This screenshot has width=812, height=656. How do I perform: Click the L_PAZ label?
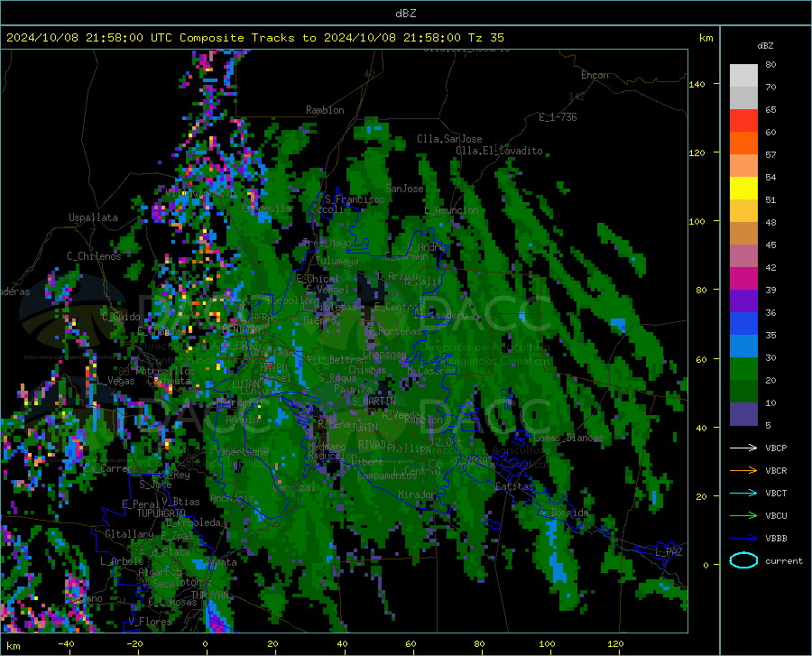tap(669, 552)
